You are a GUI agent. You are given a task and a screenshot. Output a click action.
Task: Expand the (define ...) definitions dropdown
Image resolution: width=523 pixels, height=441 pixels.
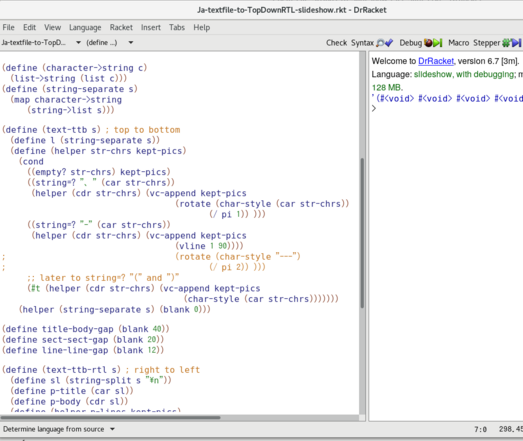(110, 42)
